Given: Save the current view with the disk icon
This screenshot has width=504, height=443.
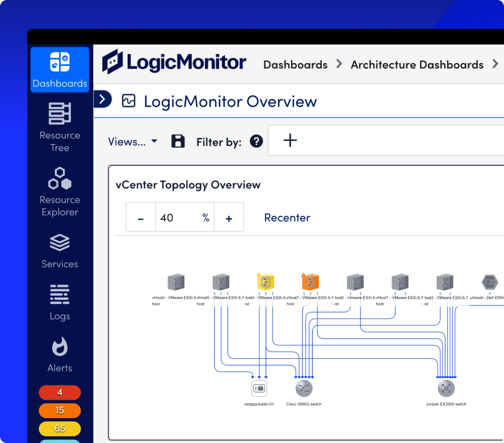Looking at the screenshot, I should pos(178,141).
